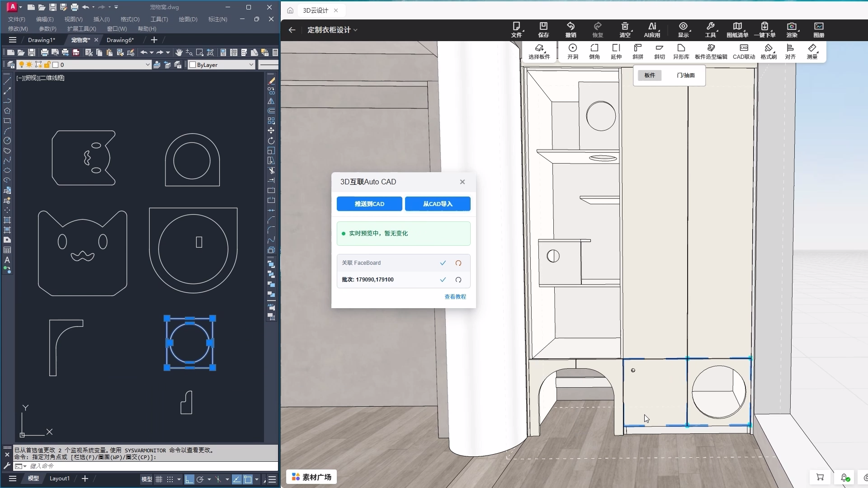Expand the layer 0 dropdown list
Image resolution: width=868 pixels, height=488 pixels.
[147, 65]
